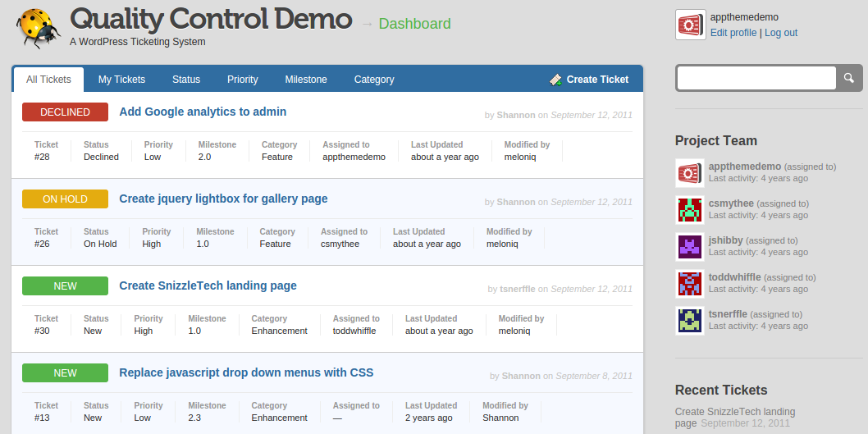
Task: Expand the Priority filter menu
Action: tap(243, 80)
